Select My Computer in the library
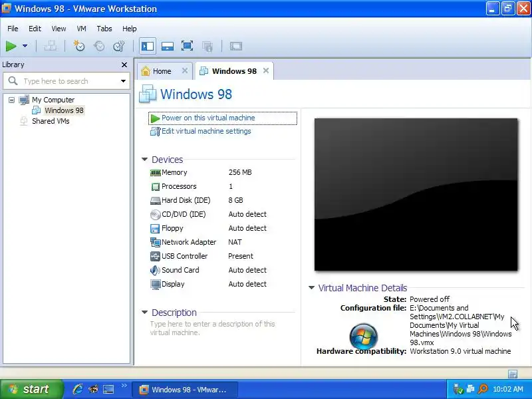This screenshot has height=399, width=532. [53, 100]
